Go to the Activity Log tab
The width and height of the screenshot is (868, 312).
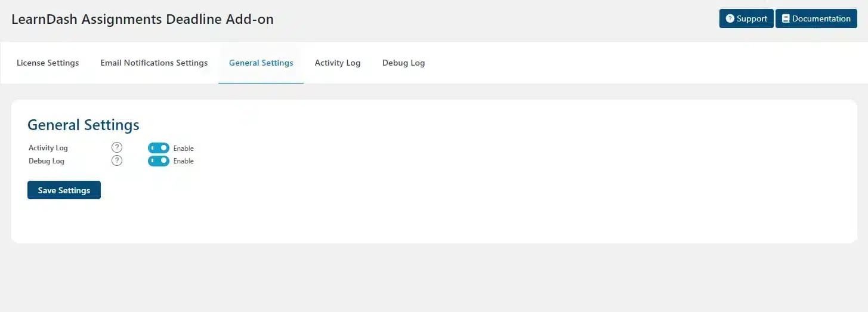pyautogui.click(x=338, y=63)
